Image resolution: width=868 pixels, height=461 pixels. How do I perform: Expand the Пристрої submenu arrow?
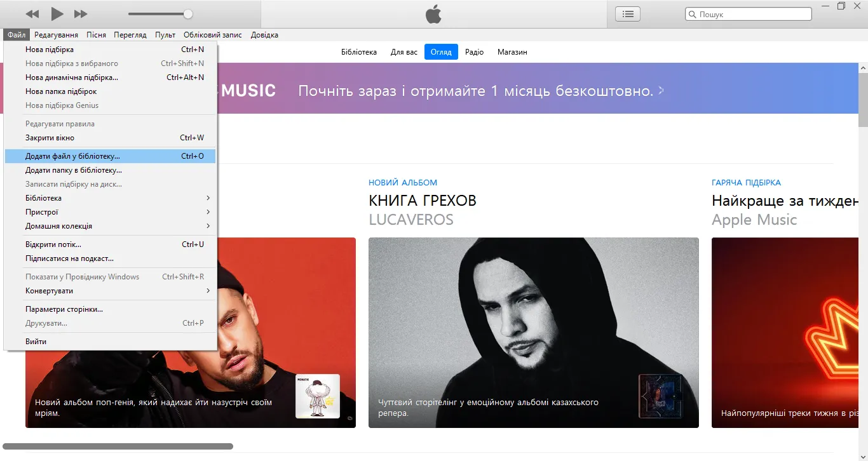(208, 212)
